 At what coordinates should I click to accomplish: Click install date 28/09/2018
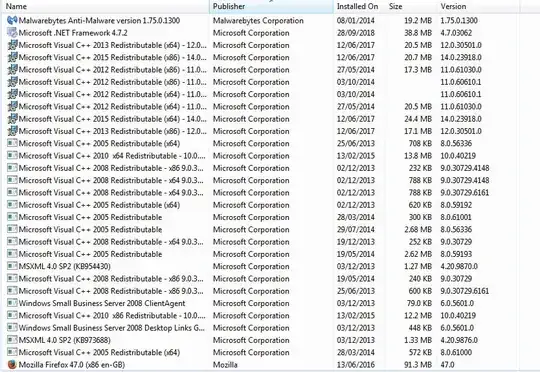(356, 33)
